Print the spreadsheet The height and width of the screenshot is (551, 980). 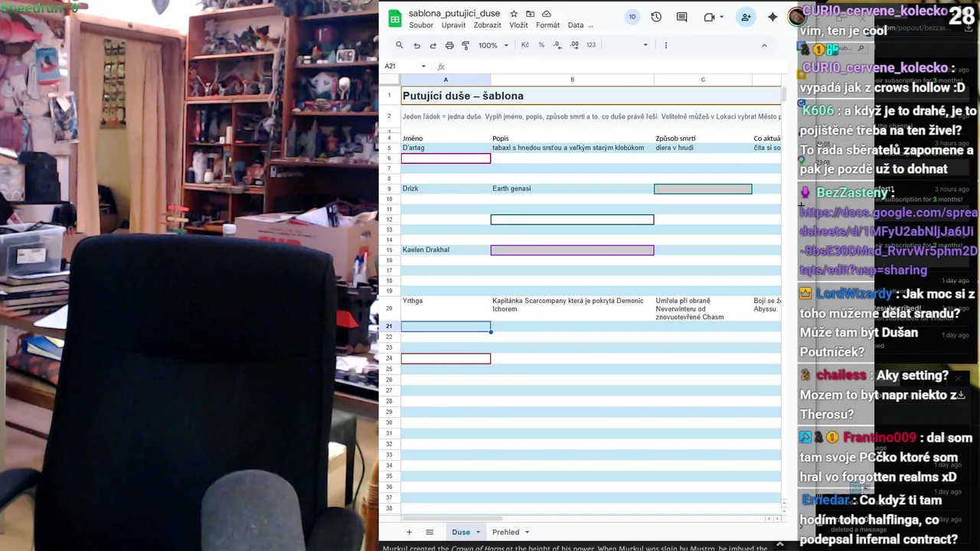(449, 45)
